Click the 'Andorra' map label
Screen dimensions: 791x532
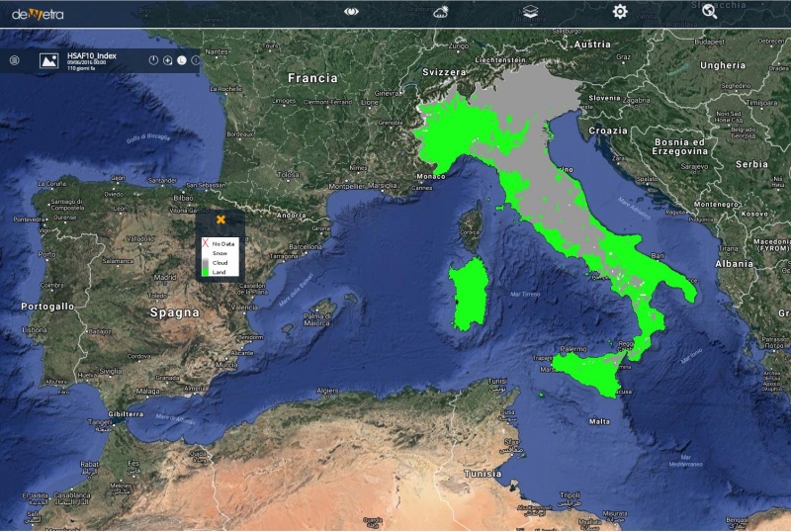tap(291, 215)
